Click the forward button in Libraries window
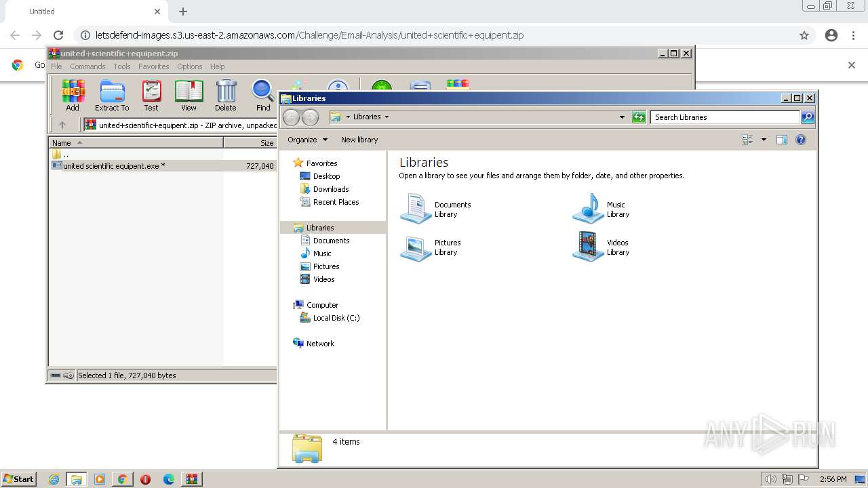 [310, 117]
